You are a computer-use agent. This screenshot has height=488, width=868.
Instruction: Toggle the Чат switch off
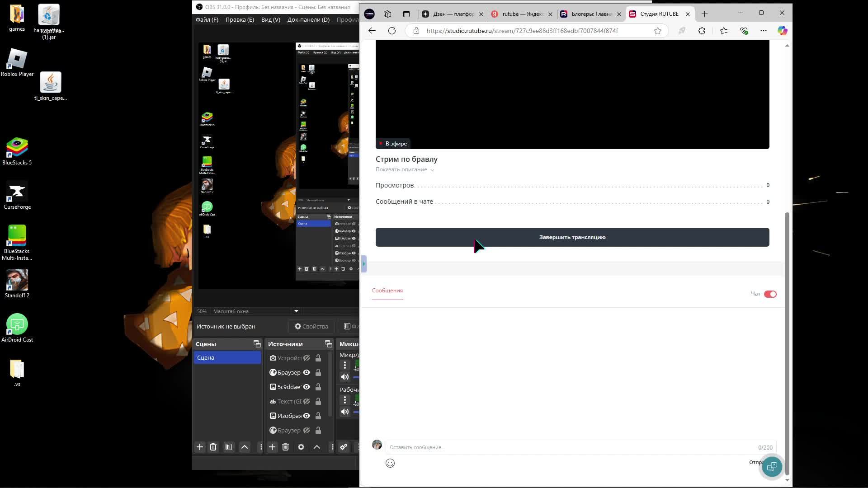pyautogui.click(x=770, y=294)
